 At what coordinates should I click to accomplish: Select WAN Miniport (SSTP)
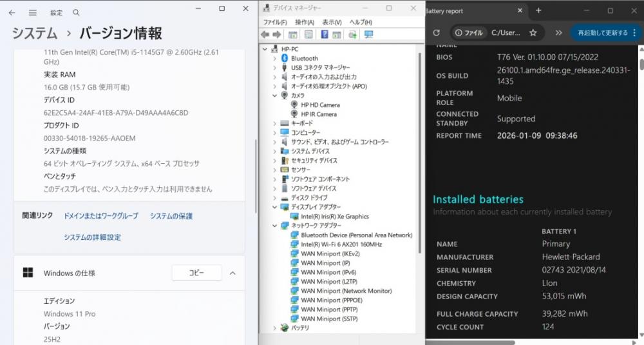pyautogui.click(x=329, y=319)
